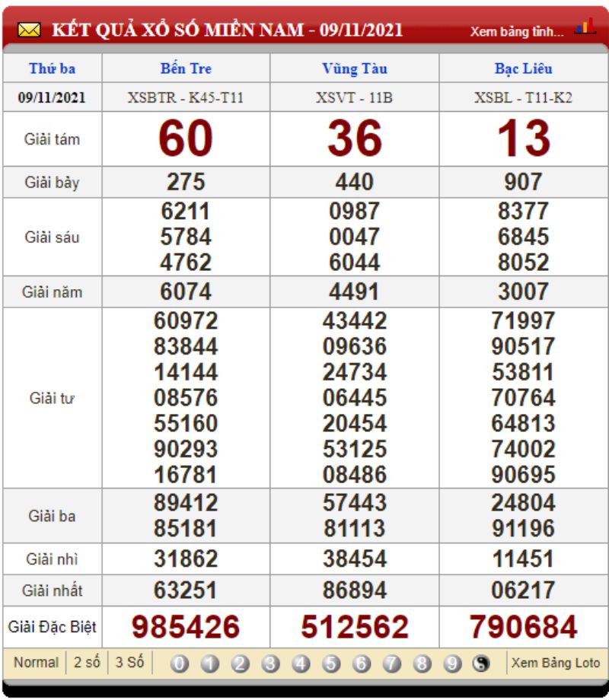609x700 pixels.
Task: Select Bạc Liêu giải tám number 13
Action: click(523, 138)
